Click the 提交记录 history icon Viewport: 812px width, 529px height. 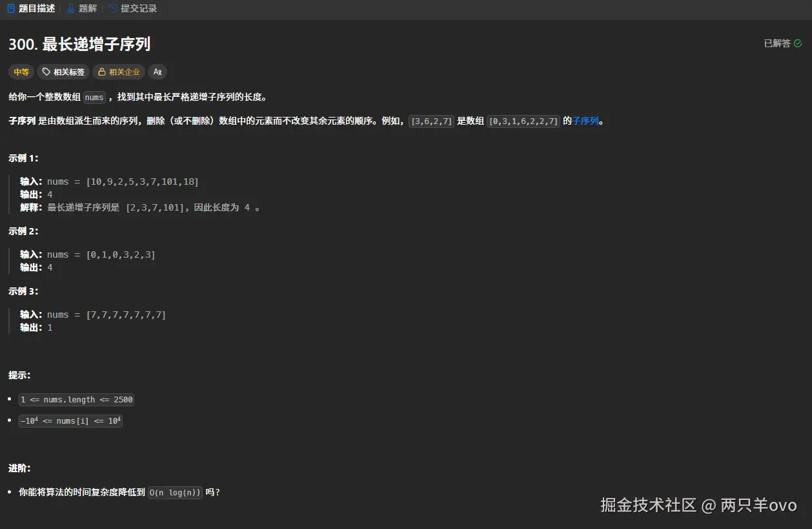pos(113,8)
